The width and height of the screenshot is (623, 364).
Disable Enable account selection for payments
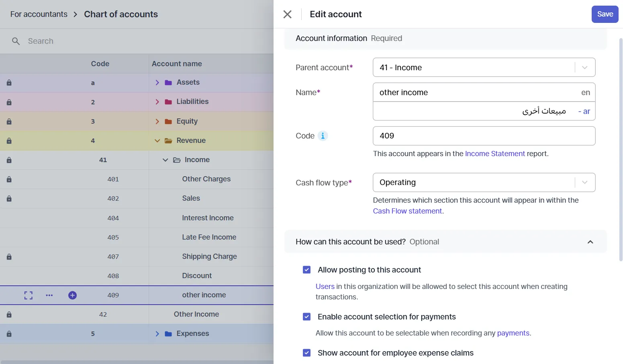tap(306, 317)
